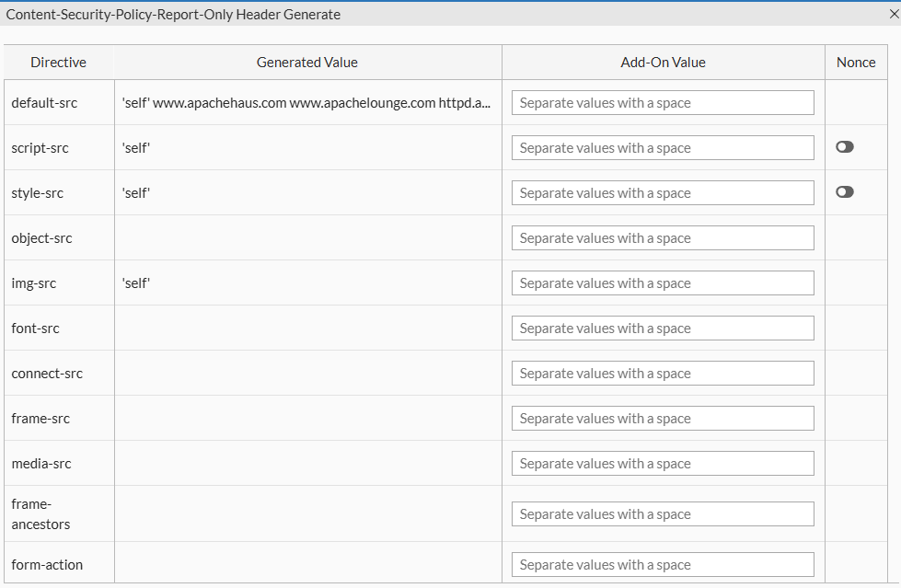901x588 pixels.
Task: Click the script-src generated 'self' value
Action: point(136,148)
